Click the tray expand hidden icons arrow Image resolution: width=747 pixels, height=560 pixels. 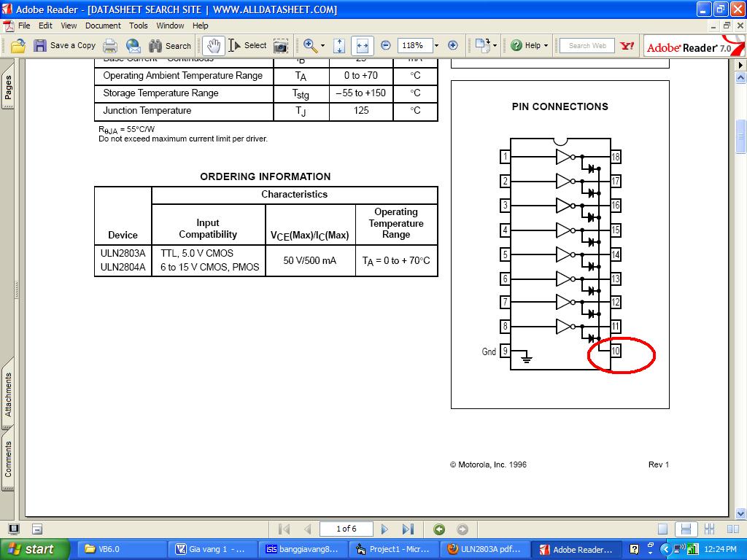(665, 549)
